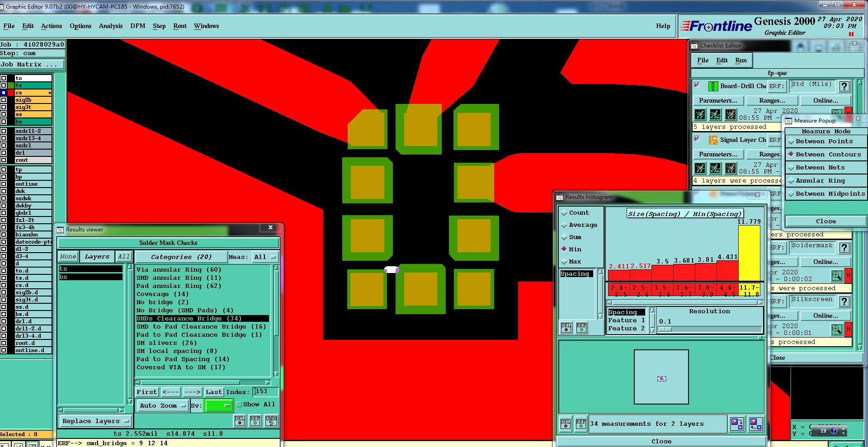Click the First result button

(147, 392)
